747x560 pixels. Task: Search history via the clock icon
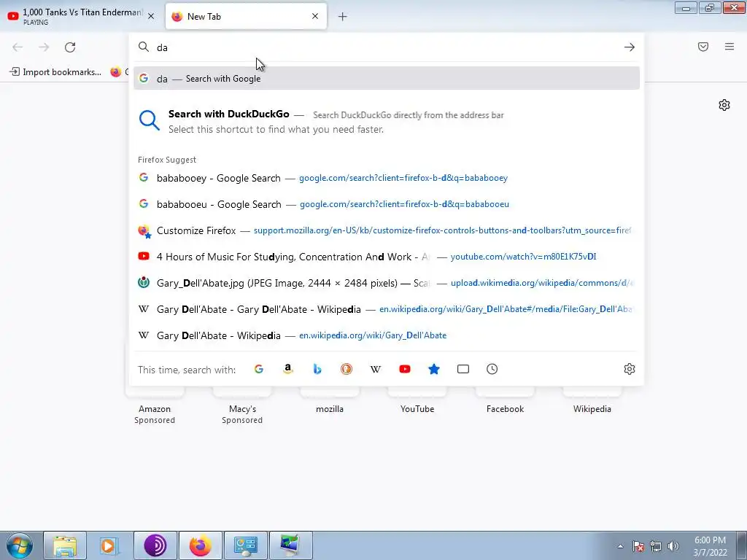pos(492,369)
